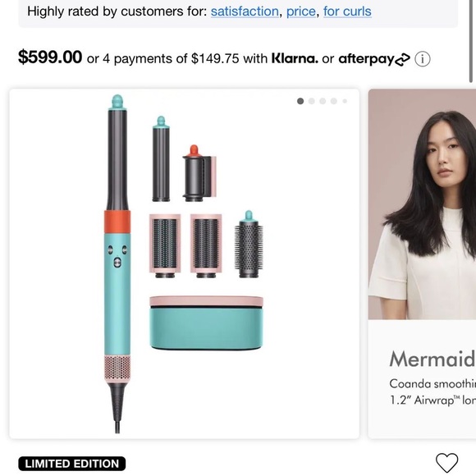Tap the heart wishlist icon
The height and width of the screenshot is (476, 476).
(x=446, y=463)
